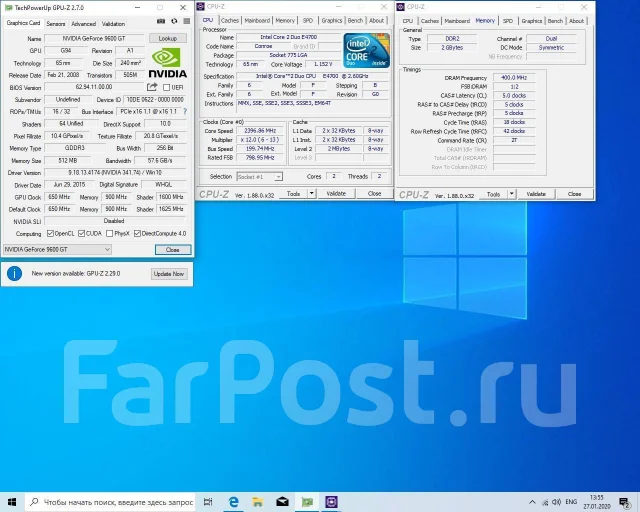Open the GPU-Z hamburger menu icon
This screenshot has height=512, width=640.
(x=187, y=21)
